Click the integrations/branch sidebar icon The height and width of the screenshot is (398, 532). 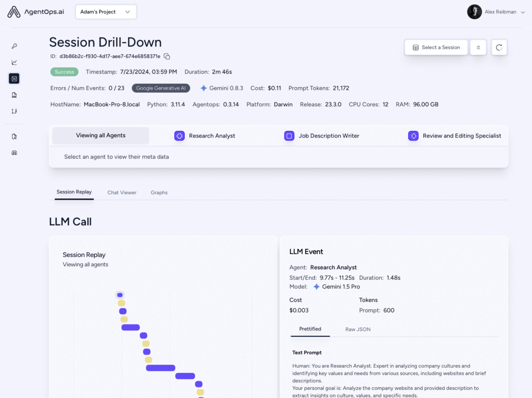pos(14,111)
